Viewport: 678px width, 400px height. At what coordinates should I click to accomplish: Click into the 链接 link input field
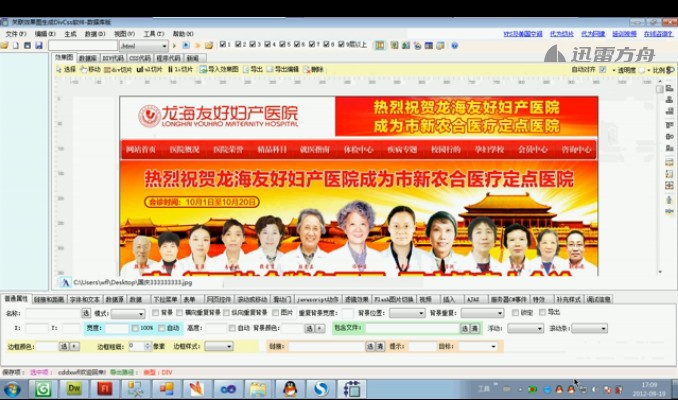[x=326, y=346]
